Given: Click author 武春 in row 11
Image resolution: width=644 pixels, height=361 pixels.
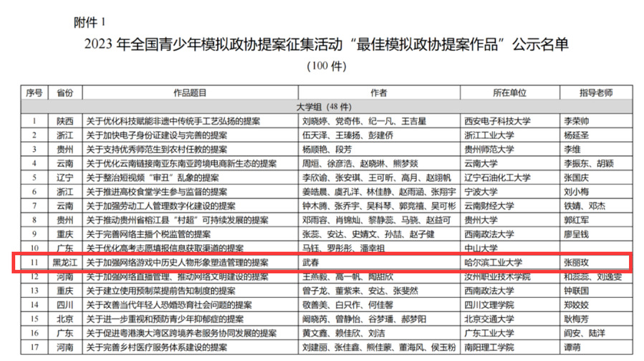Looking at the screenshot, I should (313, 263).
